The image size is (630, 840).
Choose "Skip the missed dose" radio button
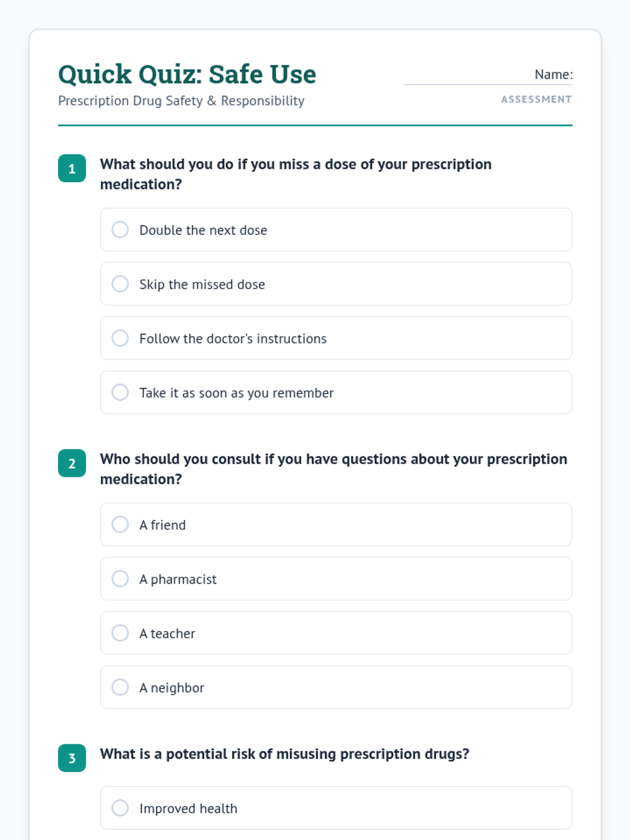click(x=120, y=284)
